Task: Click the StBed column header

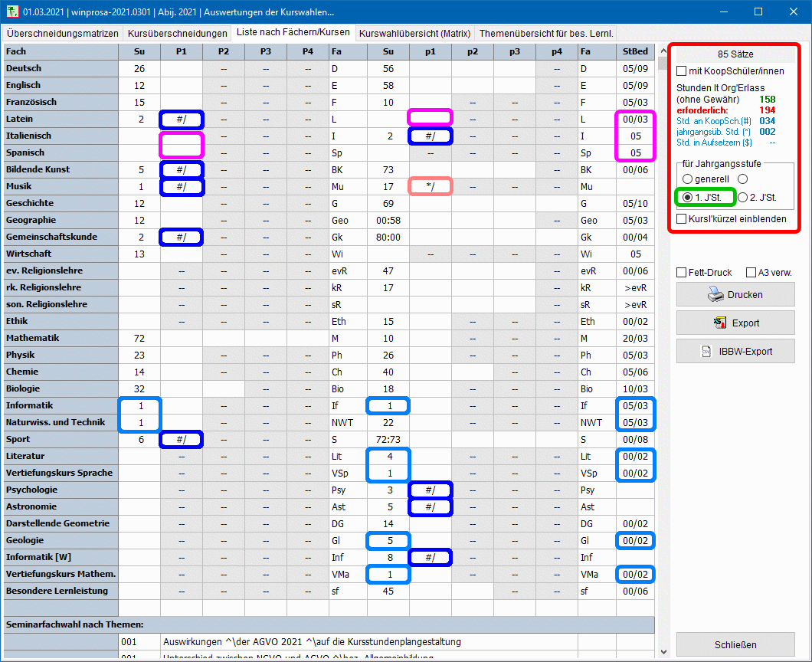Action: click(x=635, y=51)
